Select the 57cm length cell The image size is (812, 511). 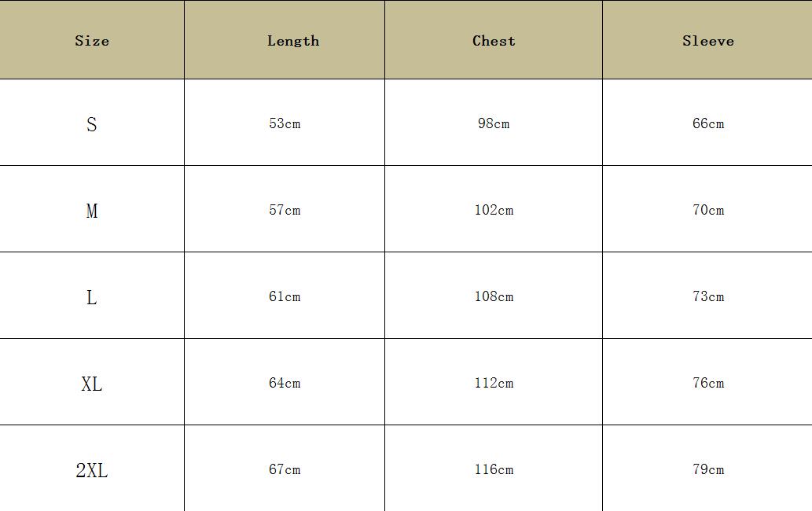285,210
